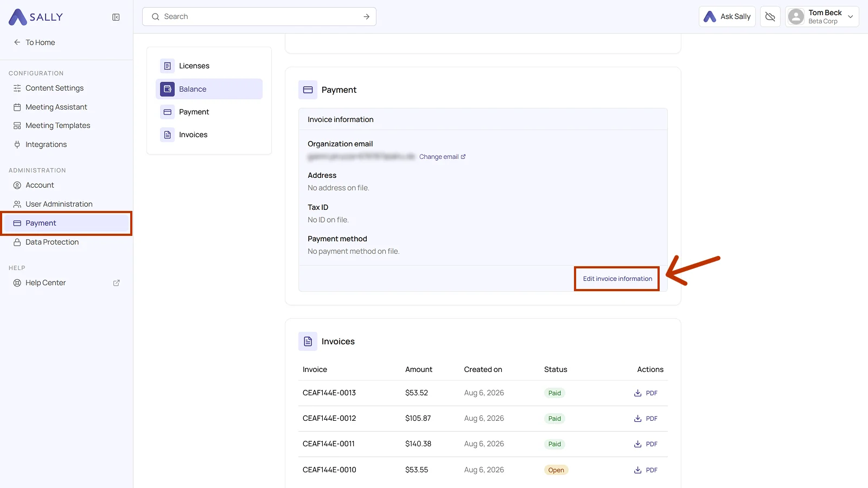
Task: Download PDF for invoice CEAF144E-0012
Action: [646, 419]
